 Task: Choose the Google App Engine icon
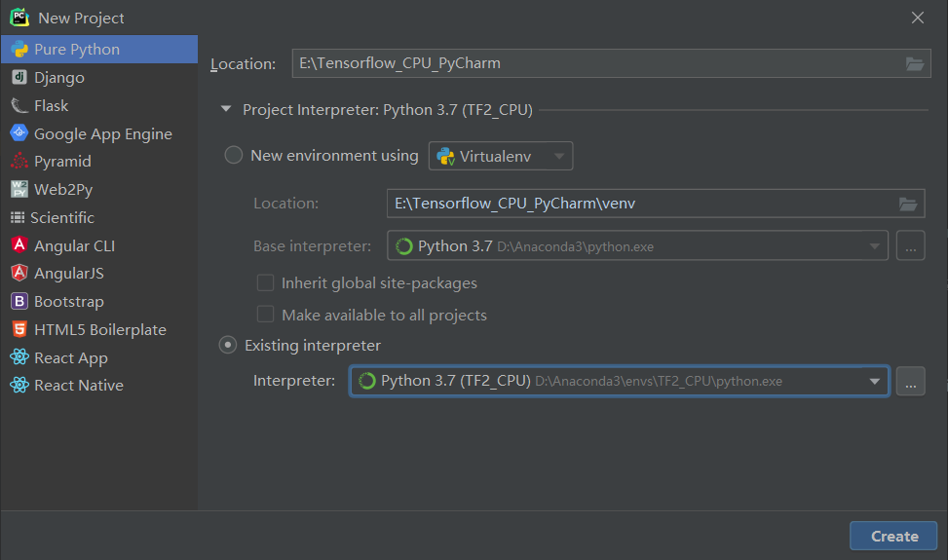tap(19, 132)
